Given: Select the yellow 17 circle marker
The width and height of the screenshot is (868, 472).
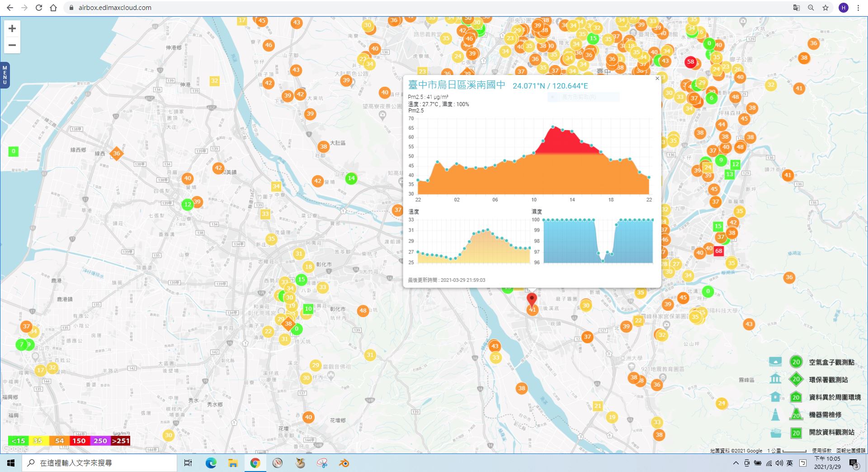Looking at the screenshot, I should pos(41,370).
